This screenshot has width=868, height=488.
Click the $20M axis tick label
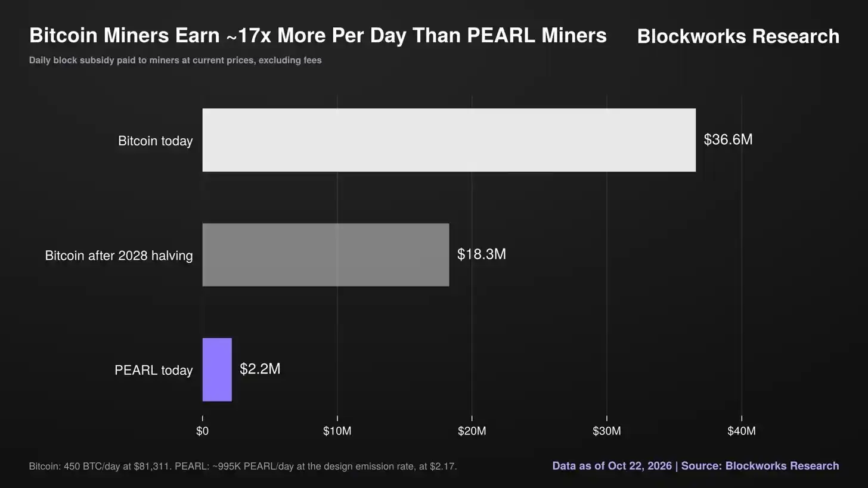[472, 431]
